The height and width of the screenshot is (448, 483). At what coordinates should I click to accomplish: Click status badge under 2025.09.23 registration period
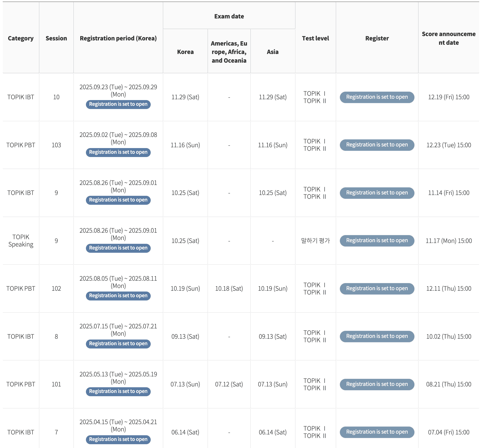[118, 104]
